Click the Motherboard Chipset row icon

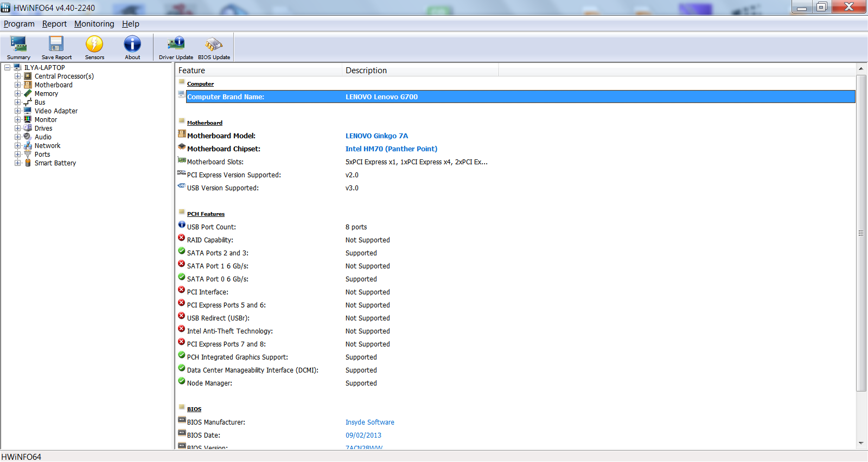[x=182, y=147]
